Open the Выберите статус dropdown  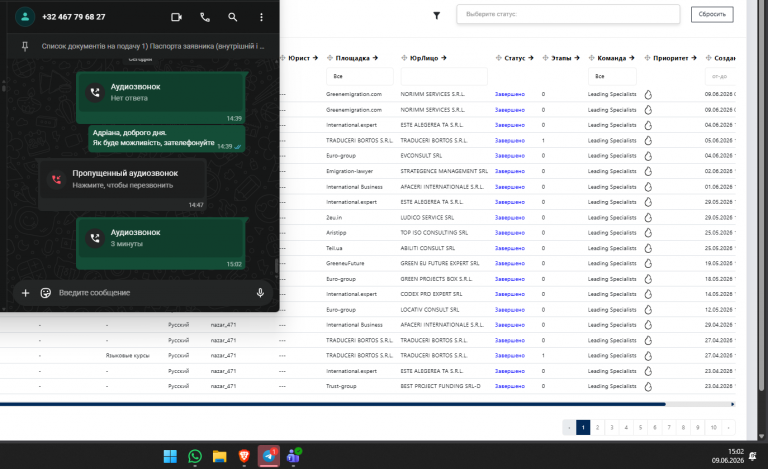click(x=568, y=14)
